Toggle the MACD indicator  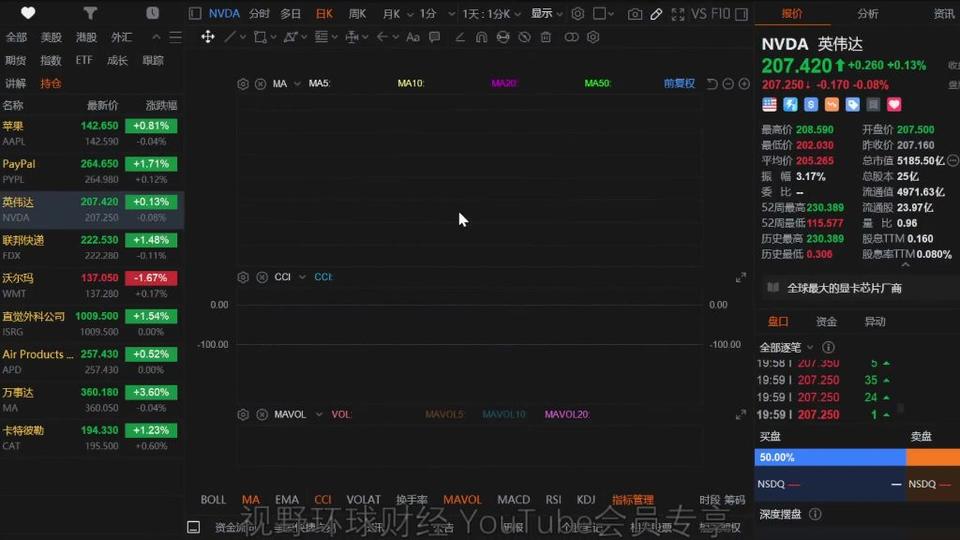514,500
